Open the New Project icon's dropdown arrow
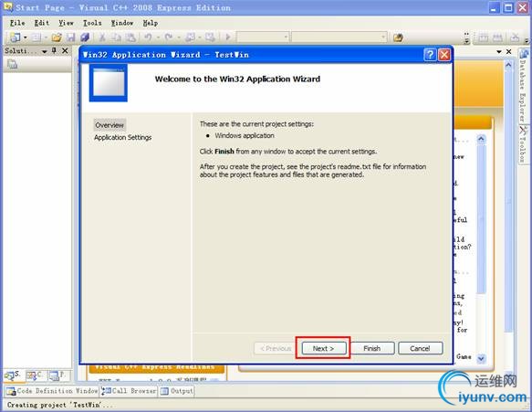This screenshot has width=532, height=412. [26, 37]
